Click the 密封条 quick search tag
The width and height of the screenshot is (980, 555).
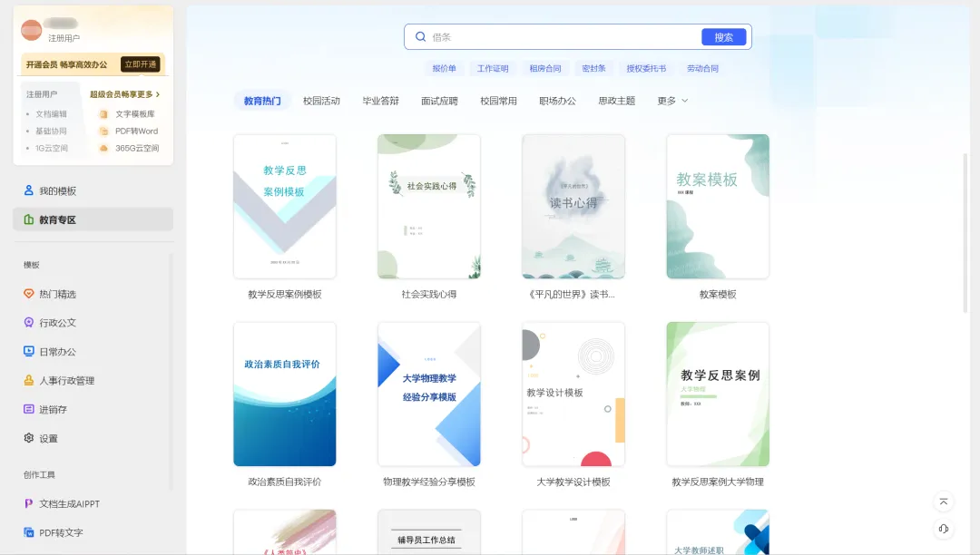pyautogui.click(x=593, y=68)
